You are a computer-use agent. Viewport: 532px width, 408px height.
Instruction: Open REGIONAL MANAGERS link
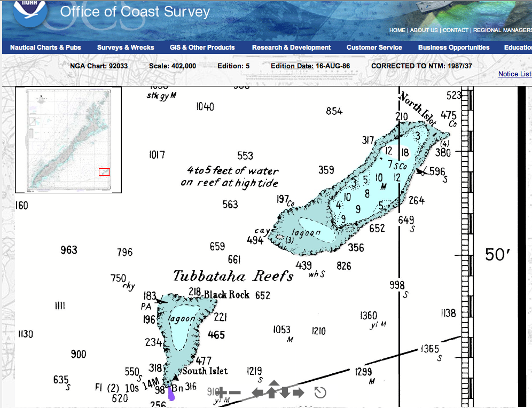[502, 30]
